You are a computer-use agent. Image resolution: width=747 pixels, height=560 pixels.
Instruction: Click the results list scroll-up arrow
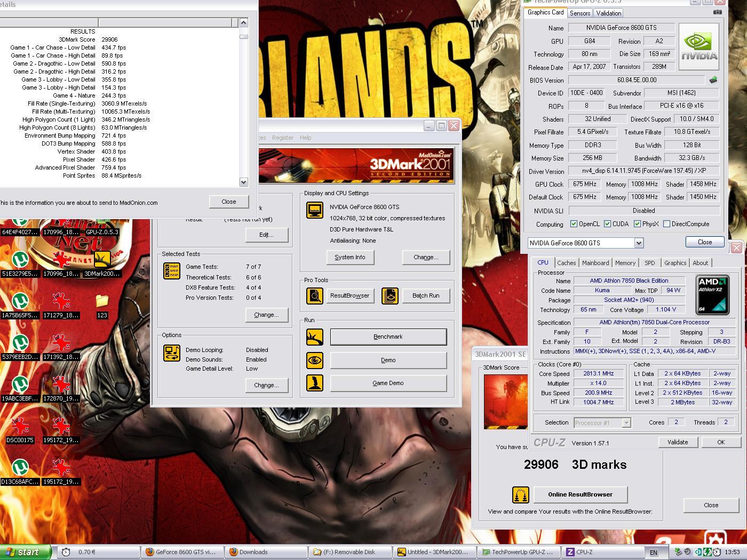click(x=244, y=22)
